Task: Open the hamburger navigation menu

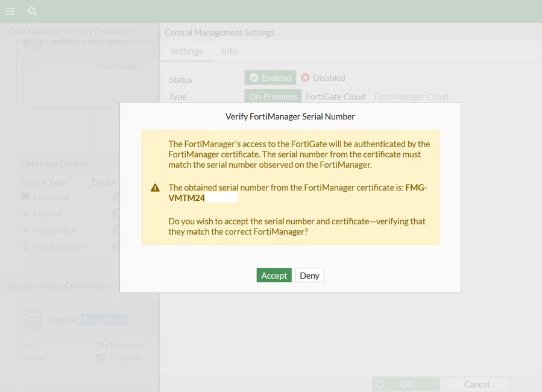Action: click(x=10, y=11)
